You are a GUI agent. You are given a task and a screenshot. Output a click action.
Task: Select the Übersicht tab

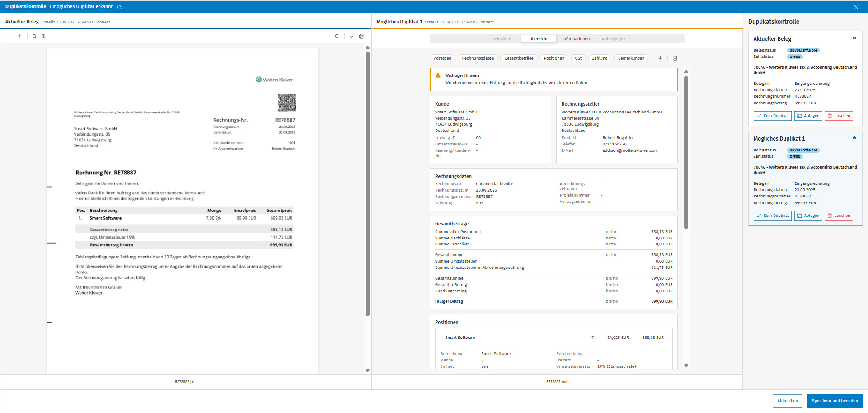pos(539,39)
